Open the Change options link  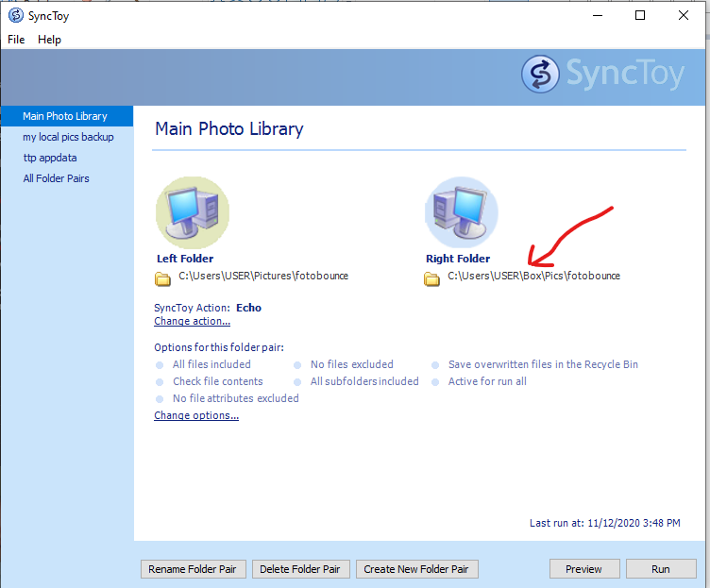(196, 415)
